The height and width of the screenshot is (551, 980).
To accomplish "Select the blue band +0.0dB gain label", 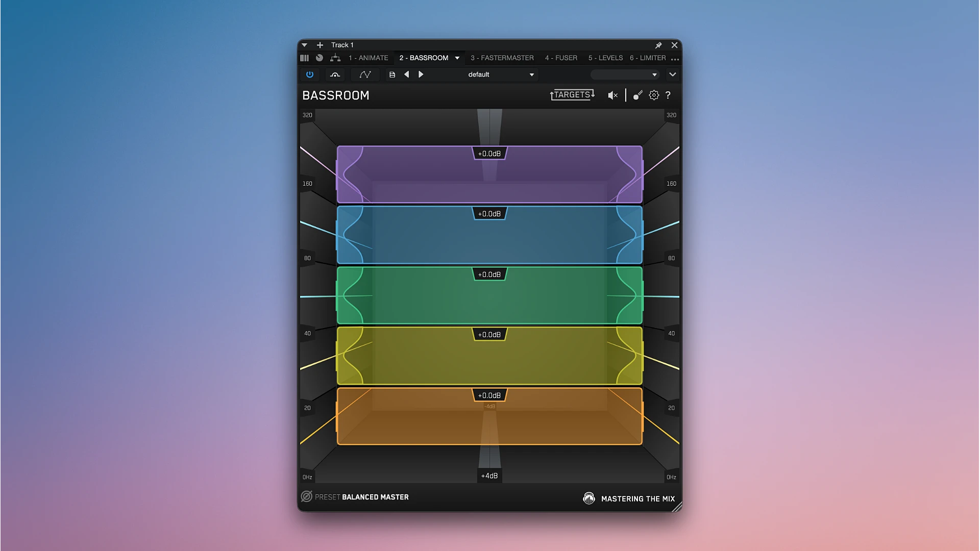I will click(x=489, y=214).
